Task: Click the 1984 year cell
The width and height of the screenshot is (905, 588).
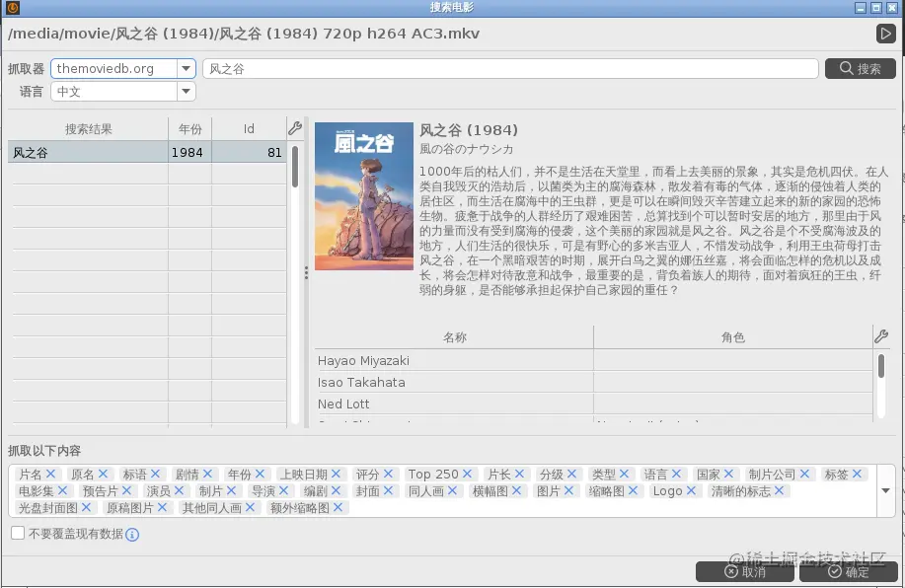Action: pos(189,152)
